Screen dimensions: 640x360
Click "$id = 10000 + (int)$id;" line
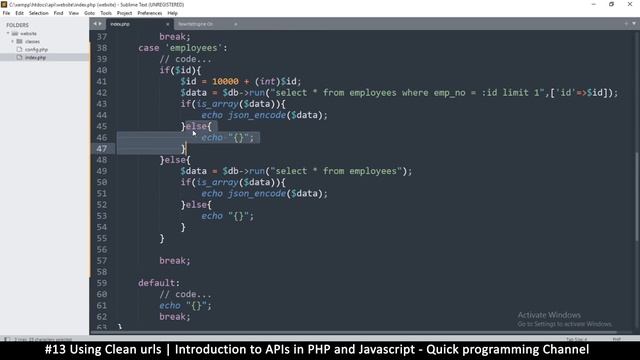click(x=241, y=81)
